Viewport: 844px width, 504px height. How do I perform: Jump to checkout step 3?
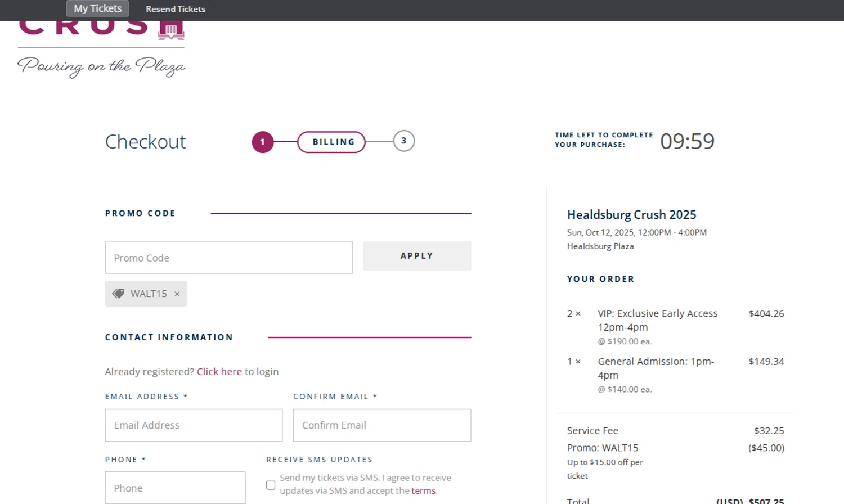[x=404, y=141]
